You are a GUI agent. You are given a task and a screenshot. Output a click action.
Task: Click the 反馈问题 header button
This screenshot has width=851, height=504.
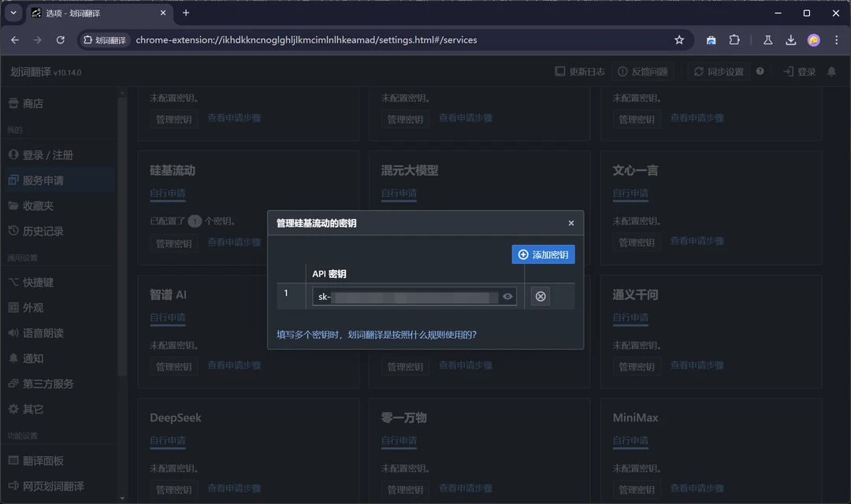643,72
